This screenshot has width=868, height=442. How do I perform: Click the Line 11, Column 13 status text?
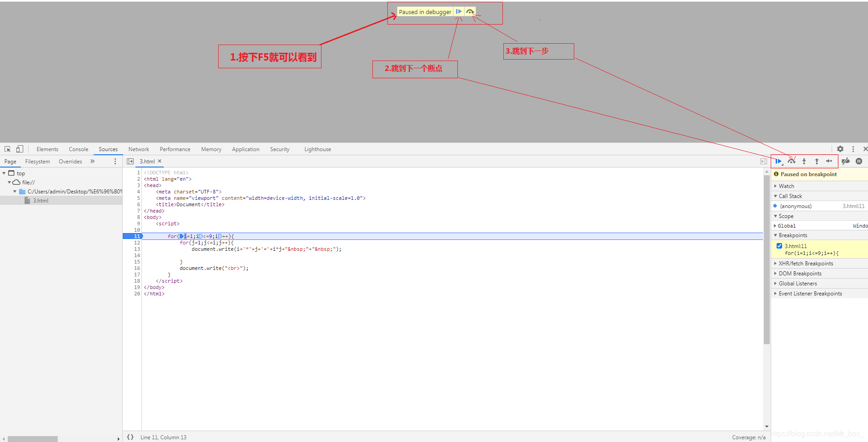(163, 437)
